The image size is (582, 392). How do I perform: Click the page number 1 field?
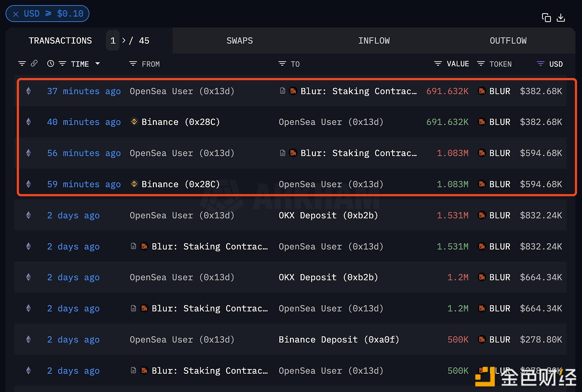click(113, 41)
